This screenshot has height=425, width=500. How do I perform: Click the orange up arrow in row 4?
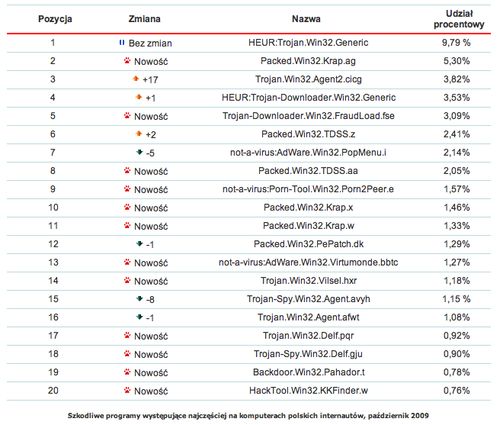[139, 97]
